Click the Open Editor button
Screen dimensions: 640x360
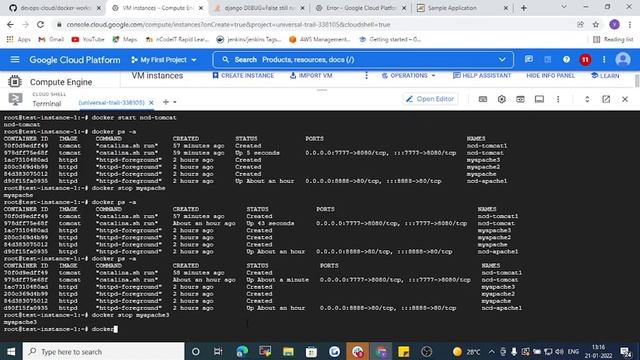coord(430,99)
